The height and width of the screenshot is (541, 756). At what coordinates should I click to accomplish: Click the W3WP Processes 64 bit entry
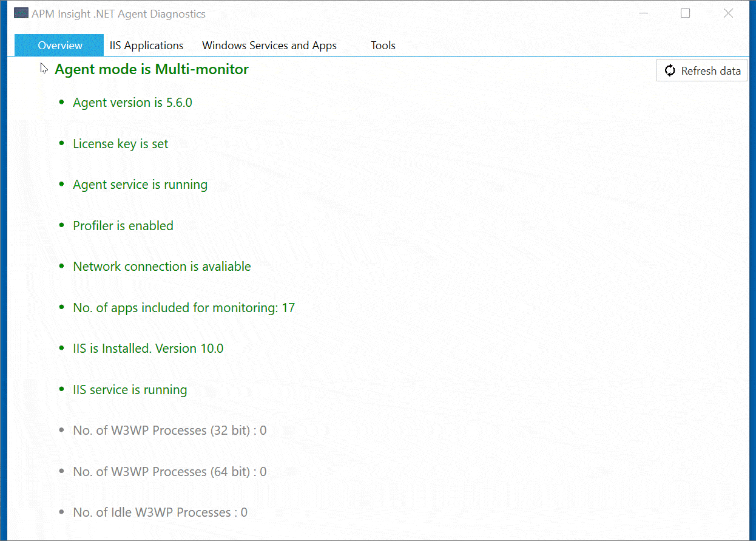[169, 471]
